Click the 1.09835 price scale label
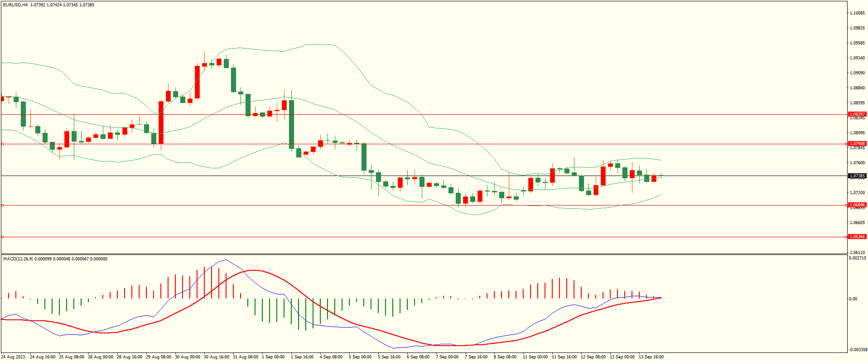 pos(858,28)
